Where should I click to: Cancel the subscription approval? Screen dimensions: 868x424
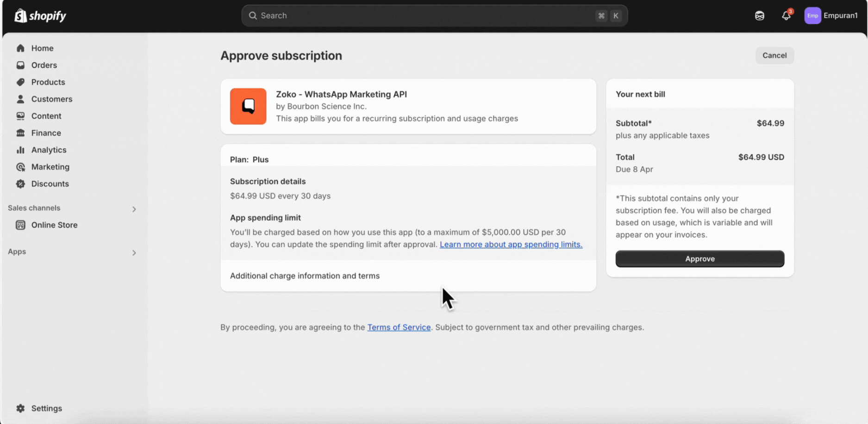[x=774, y=56]
